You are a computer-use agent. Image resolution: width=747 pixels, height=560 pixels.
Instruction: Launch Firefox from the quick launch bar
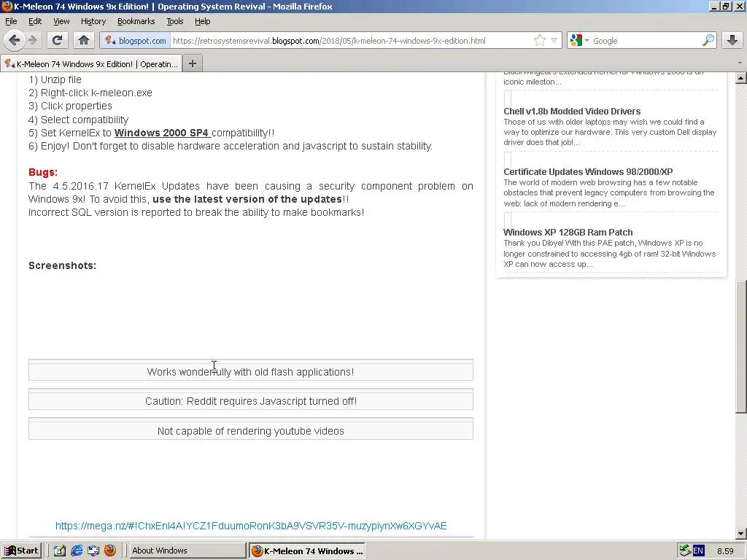tap(110, 551)
